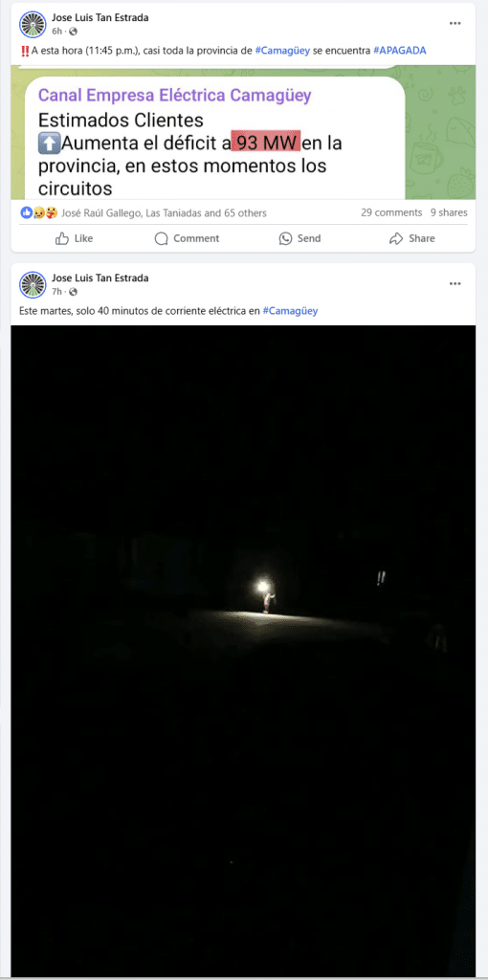This screenshot has height=980, width=488.
Task: Open José Raúl Gallego reactions list
Action: pyautogui.click(x=101, y=213)
